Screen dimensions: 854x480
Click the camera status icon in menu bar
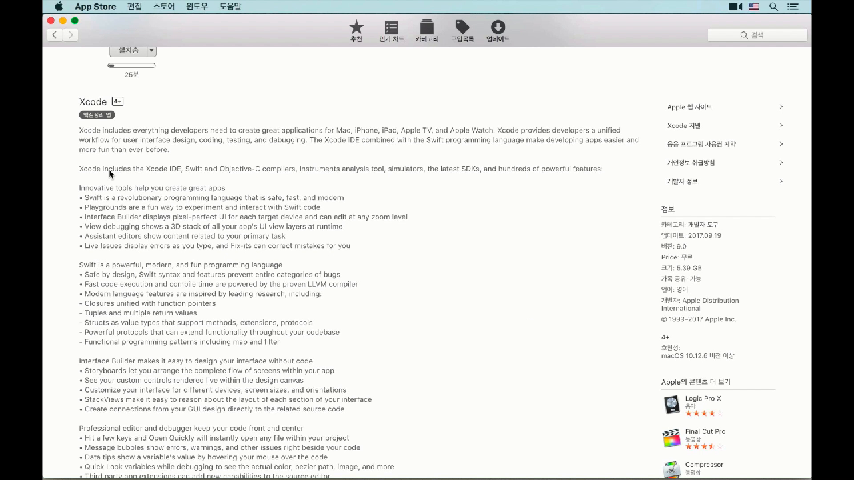coord(735,7)
